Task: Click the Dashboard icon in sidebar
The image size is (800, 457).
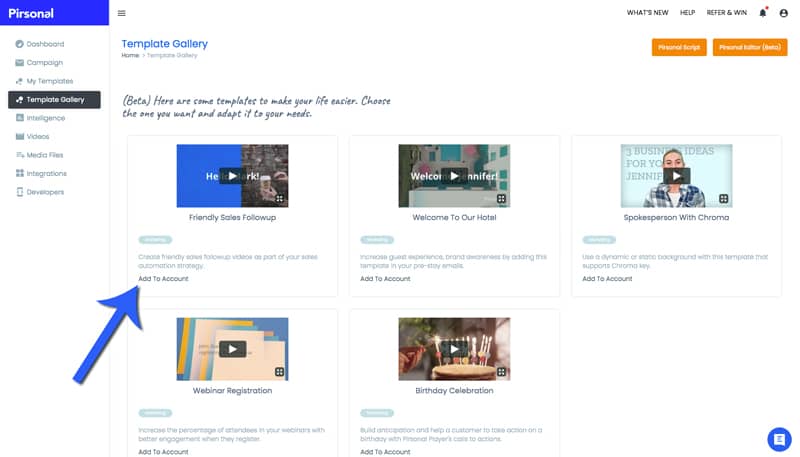Action: [x=19, y=44]
